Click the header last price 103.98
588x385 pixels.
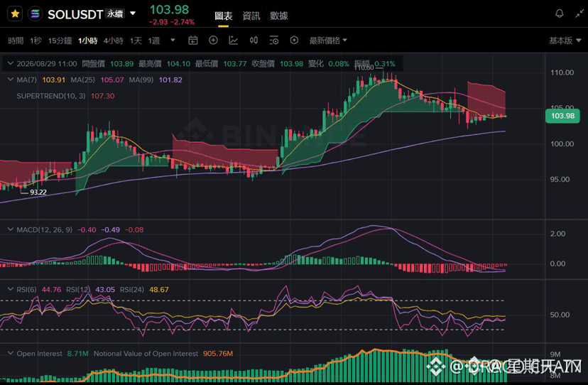[170, 9]
